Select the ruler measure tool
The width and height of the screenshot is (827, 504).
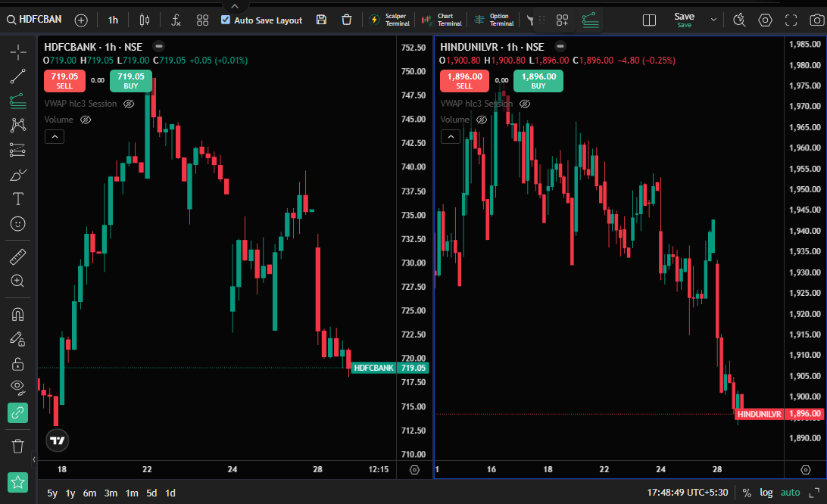18,257
